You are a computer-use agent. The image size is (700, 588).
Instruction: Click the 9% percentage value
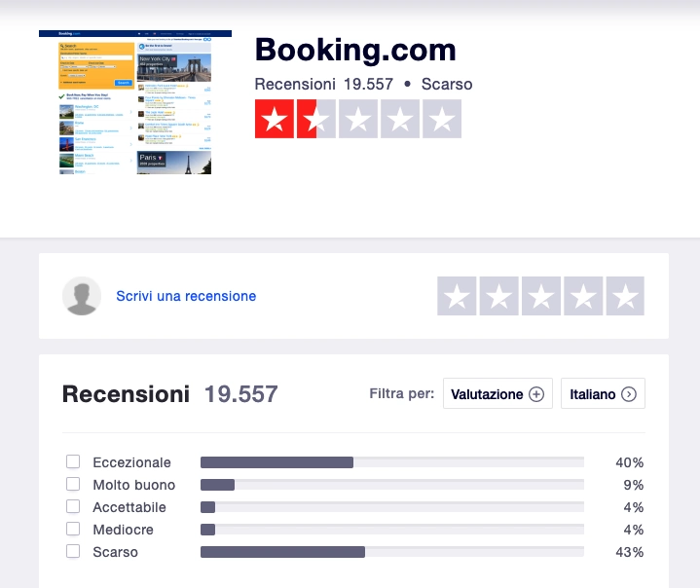click(x=634, y=485)
